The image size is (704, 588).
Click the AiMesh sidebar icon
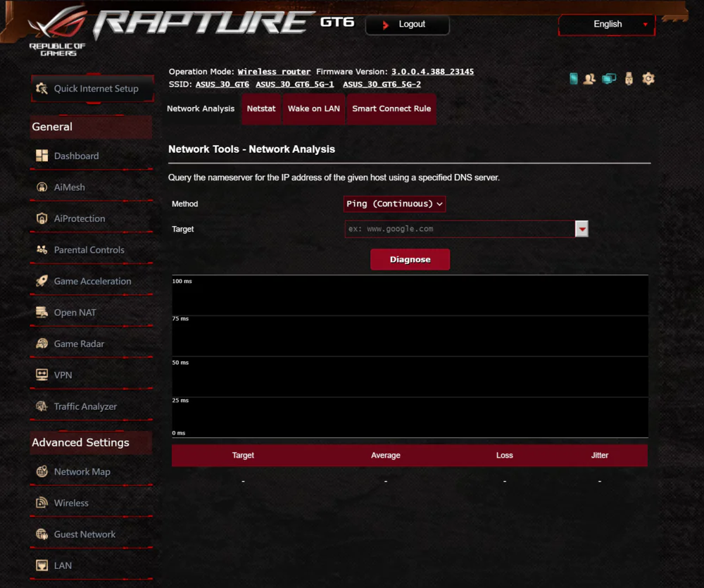click(42, 187)
